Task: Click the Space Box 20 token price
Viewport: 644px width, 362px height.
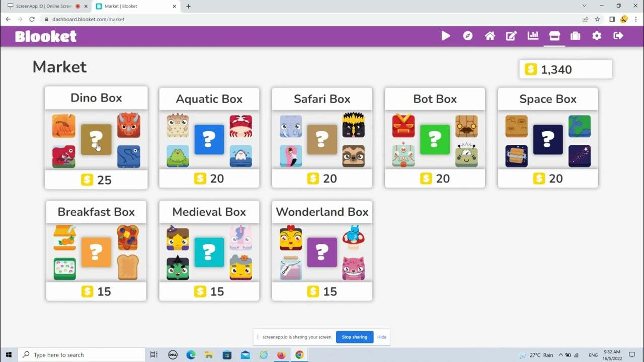Action: tap(548, 178)
